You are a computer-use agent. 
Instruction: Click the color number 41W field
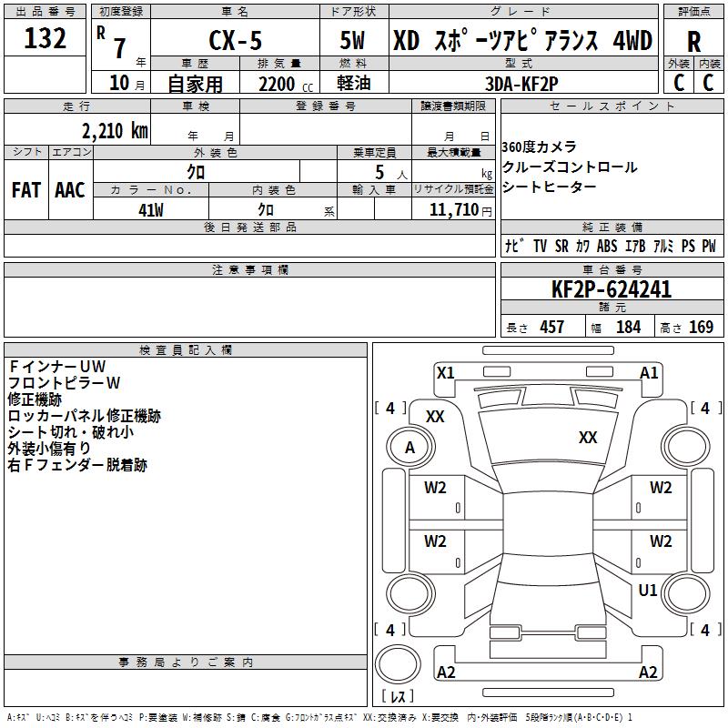point(151,210)
